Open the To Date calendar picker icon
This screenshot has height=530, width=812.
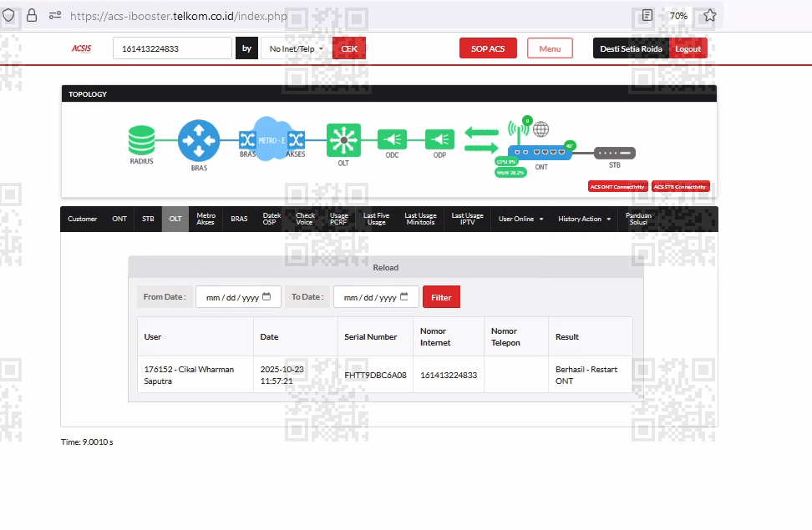click(x=404, y=296)
